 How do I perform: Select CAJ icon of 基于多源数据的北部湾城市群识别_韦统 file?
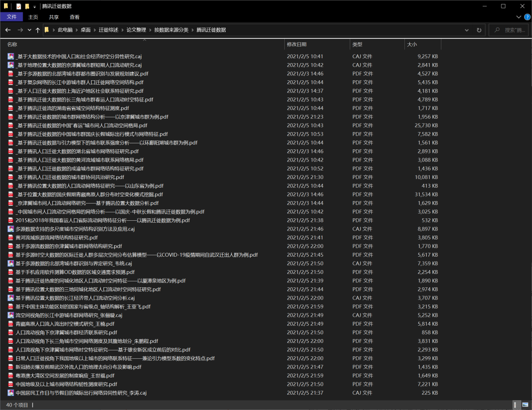point(11,263)
